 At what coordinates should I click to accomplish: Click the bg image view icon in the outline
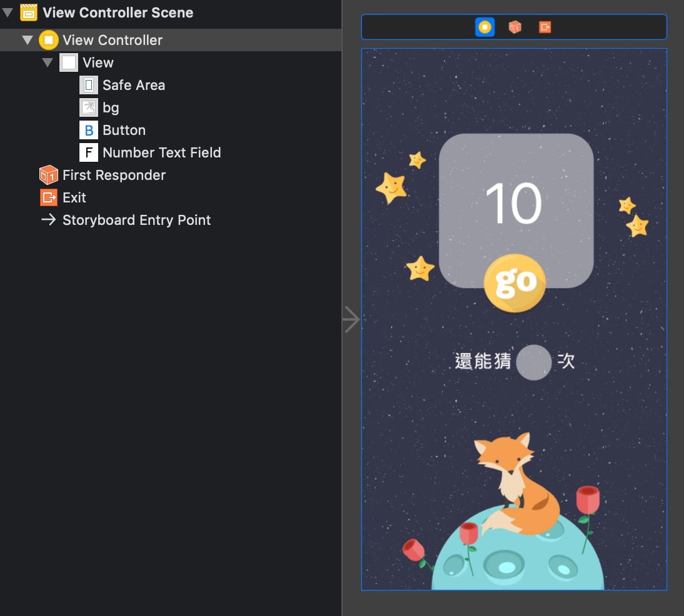(88, 107)
